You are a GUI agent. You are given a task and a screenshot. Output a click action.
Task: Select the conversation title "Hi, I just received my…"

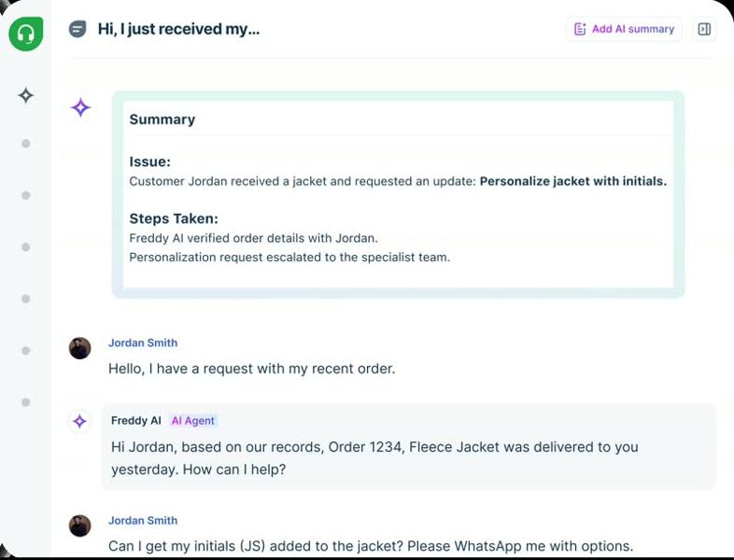point(178,29)
